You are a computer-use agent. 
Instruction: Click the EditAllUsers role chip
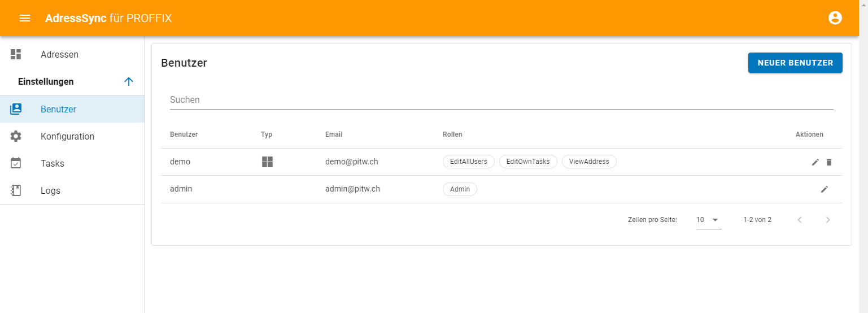coord(468,162)
